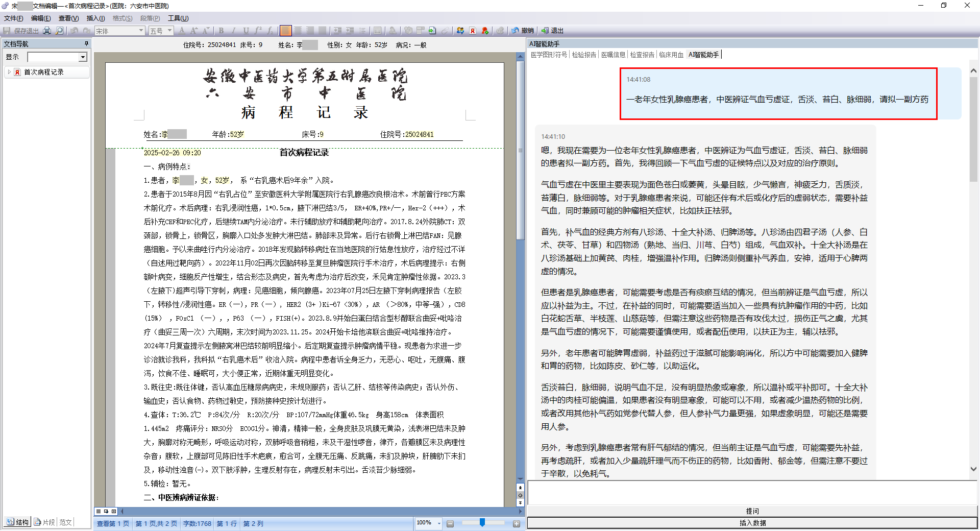This screenshot has height=531, width=980.
Task: Open the 宋体 font dropdown
Action: [x=141, y=31]
